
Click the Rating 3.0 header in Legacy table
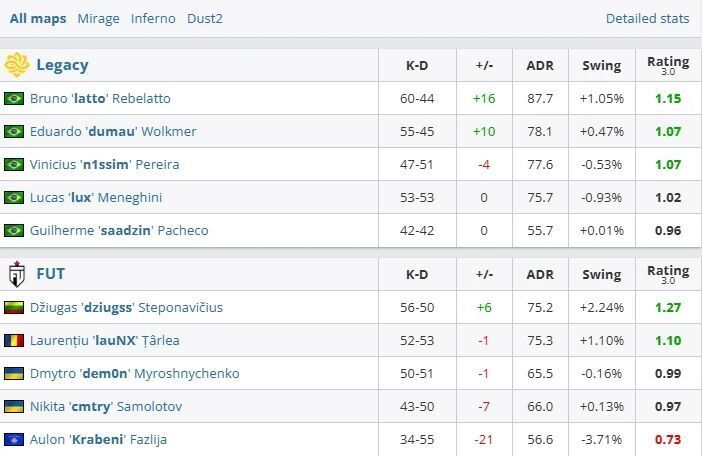click(667, 65)
